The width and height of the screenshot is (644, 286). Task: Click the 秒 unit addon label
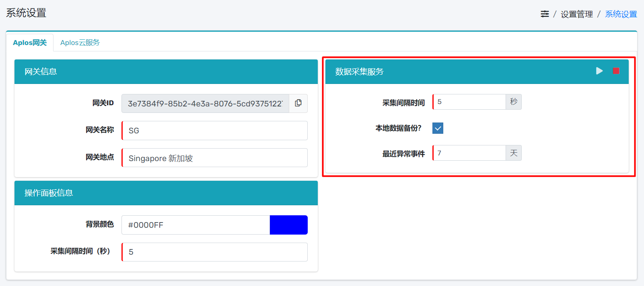514,102
